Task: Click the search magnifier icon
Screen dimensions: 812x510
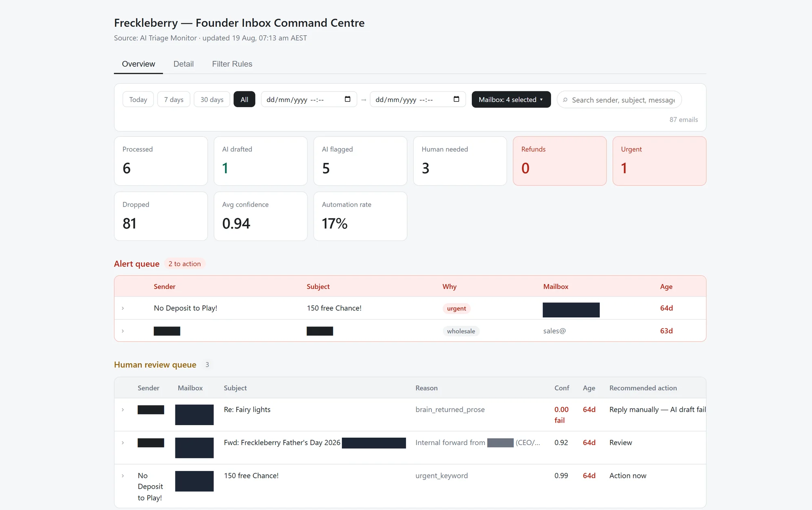Action: point(565,100)
